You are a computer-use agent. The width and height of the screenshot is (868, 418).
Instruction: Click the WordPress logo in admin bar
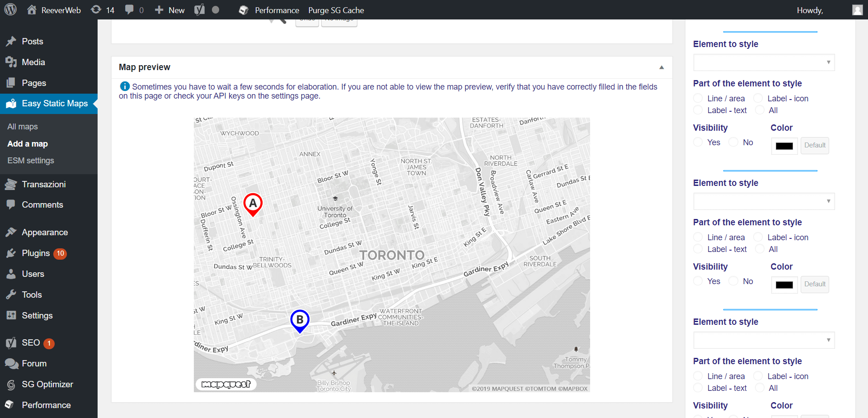point(10,9)
